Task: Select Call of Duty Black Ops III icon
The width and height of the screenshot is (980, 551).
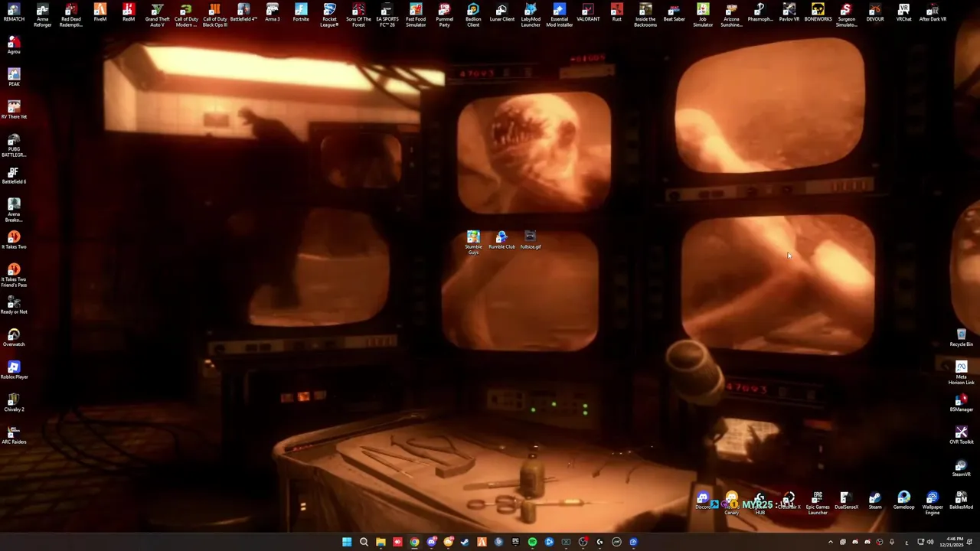Action: [214, 15]
